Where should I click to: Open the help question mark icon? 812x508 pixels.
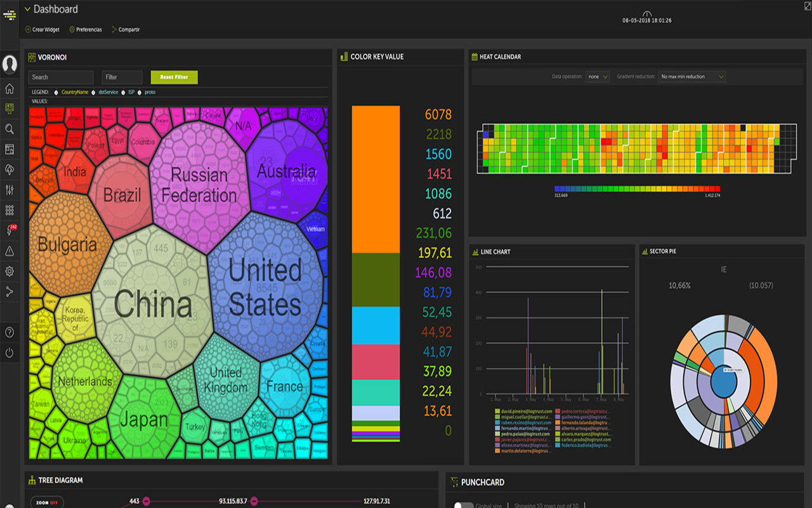click(10, 332)
